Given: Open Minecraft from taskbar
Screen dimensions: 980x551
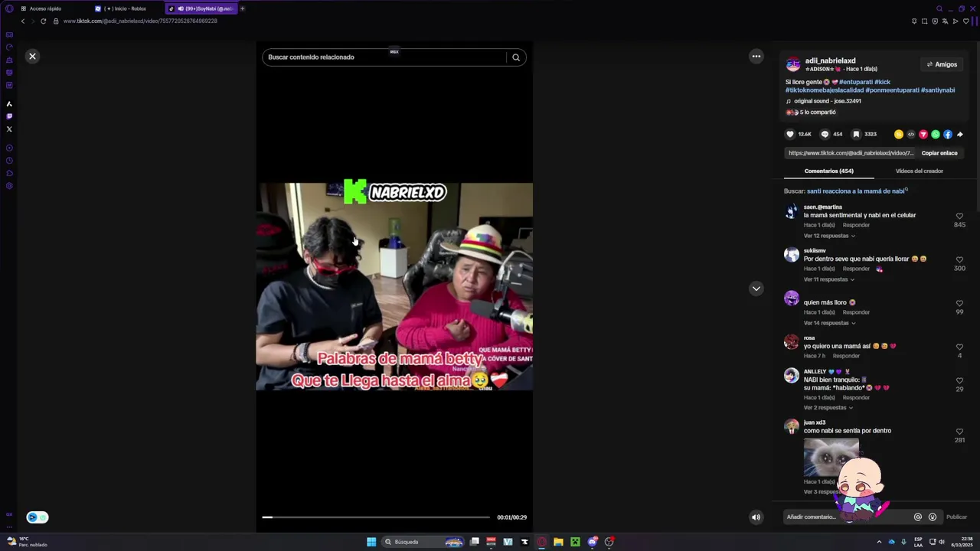Looking at the screenshot, I should (x=575, y=542).
